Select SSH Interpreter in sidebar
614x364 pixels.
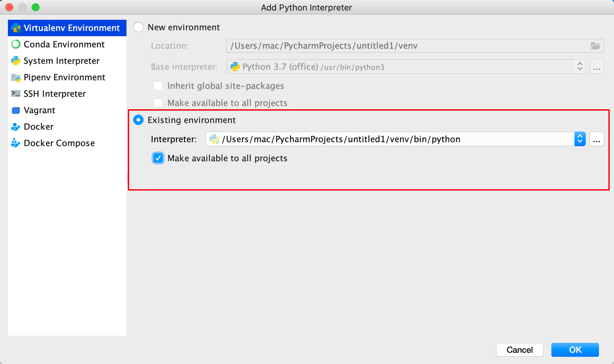[x=67, y=94]
